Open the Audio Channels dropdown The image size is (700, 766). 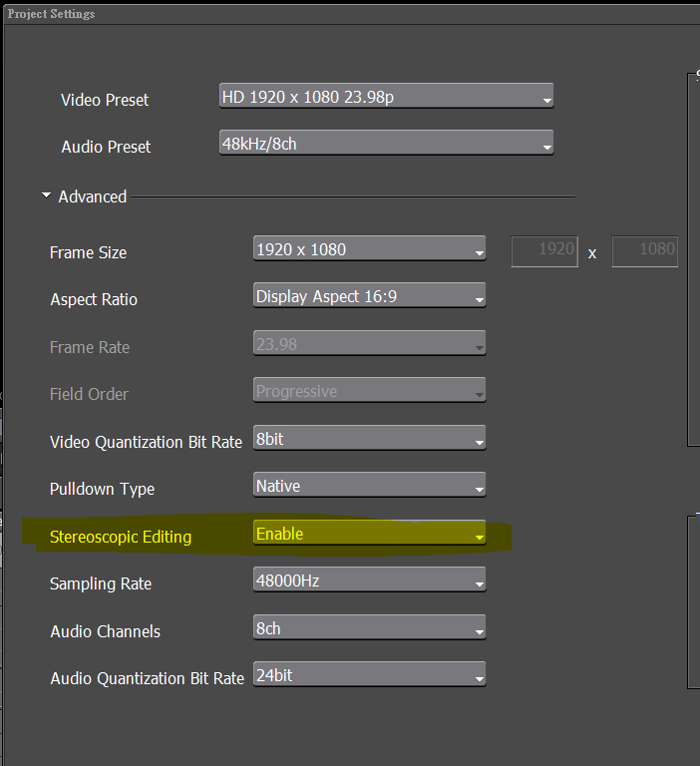tap(369, 628)
